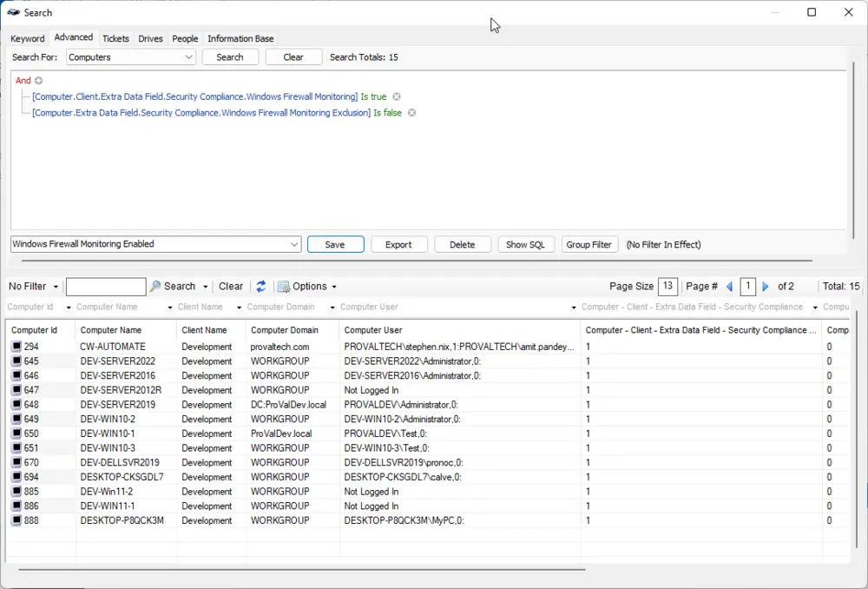Click the Show SQL button
The height and width of the screenshot is (589, 868).
tap(526, 244)
